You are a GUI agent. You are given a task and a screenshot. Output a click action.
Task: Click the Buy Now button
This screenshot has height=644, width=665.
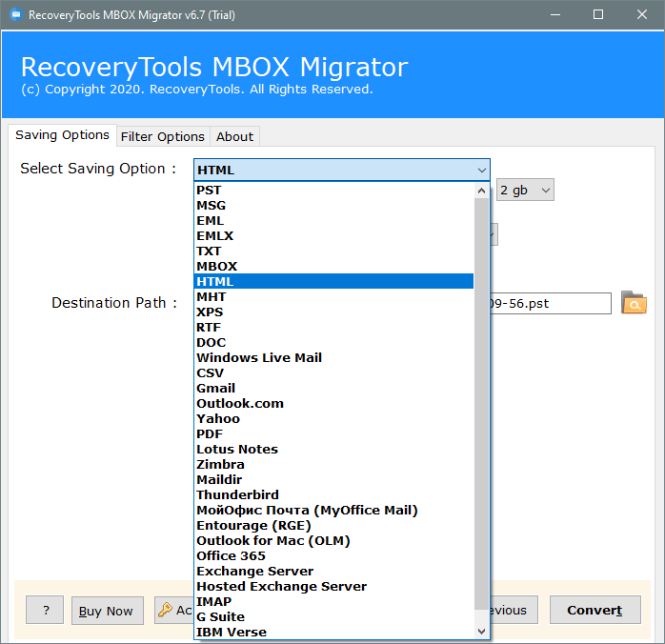point(108,611)
